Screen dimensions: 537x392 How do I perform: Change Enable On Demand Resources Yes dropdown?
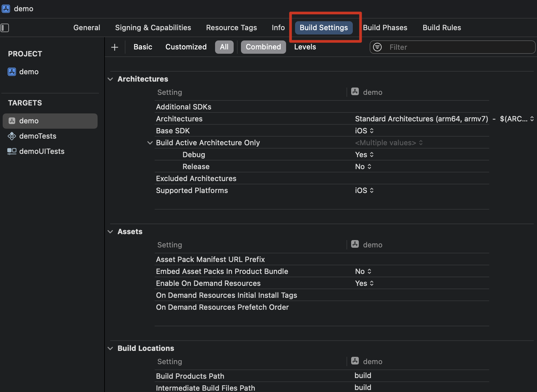[364, 283]
